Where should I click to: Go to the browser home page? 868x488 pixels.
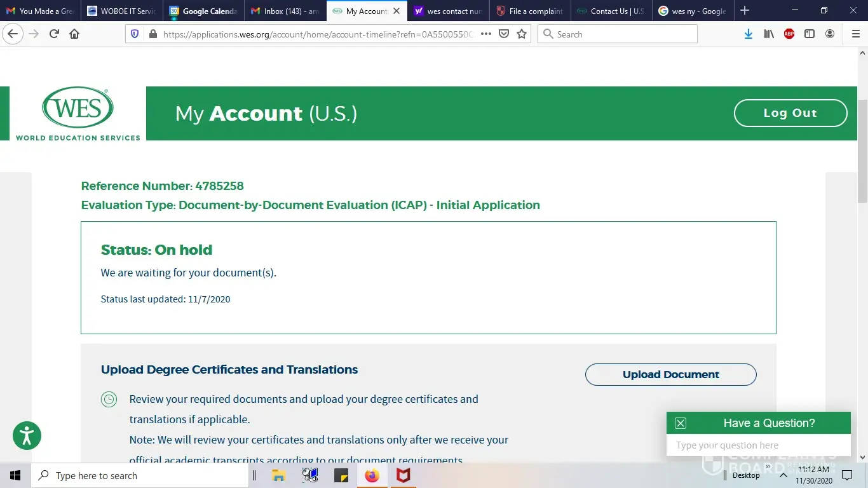coord(74,34)
